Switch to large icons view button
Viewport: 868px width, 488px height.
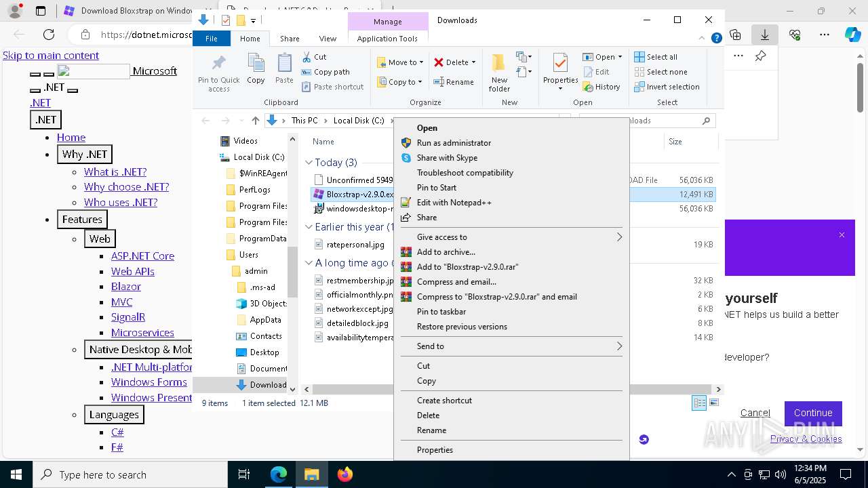point(713,403)
